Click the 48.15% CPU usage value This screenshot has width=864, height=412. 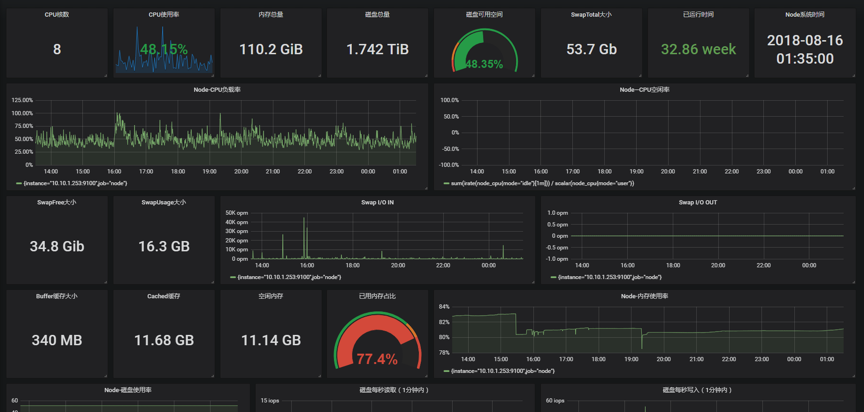(164, 50)
